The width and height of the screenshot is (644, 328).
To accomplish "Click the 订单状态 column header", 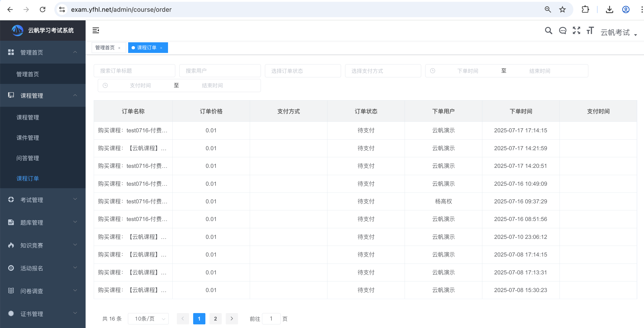I will coord(366,111).
